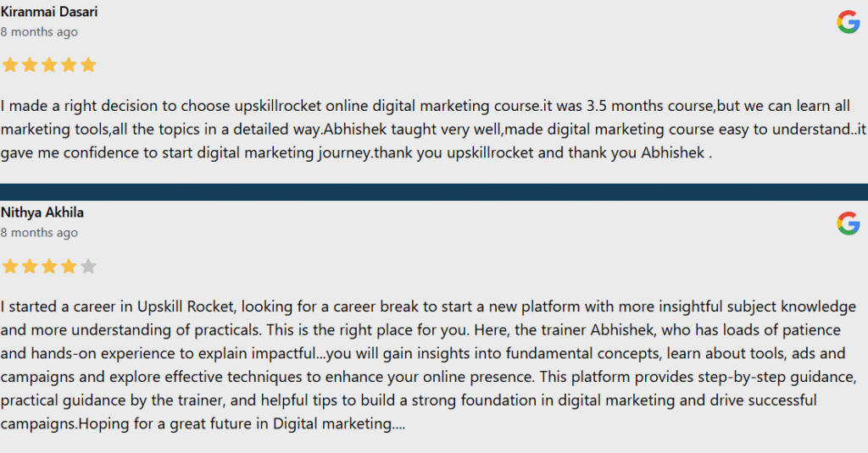
Task: Click second star of Kiranmai Dasari's rating
Action: pos(30,65)
